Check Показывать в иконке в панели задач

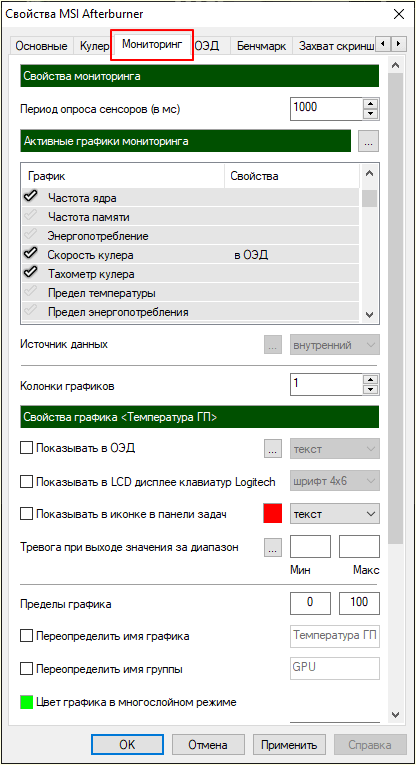(x=26, y=514)
